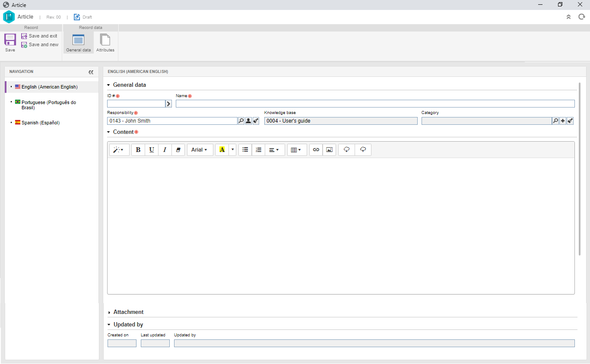Screen dimensions: 590x364
Task: Collapse the Navigation panel
Action: (91, 72)
